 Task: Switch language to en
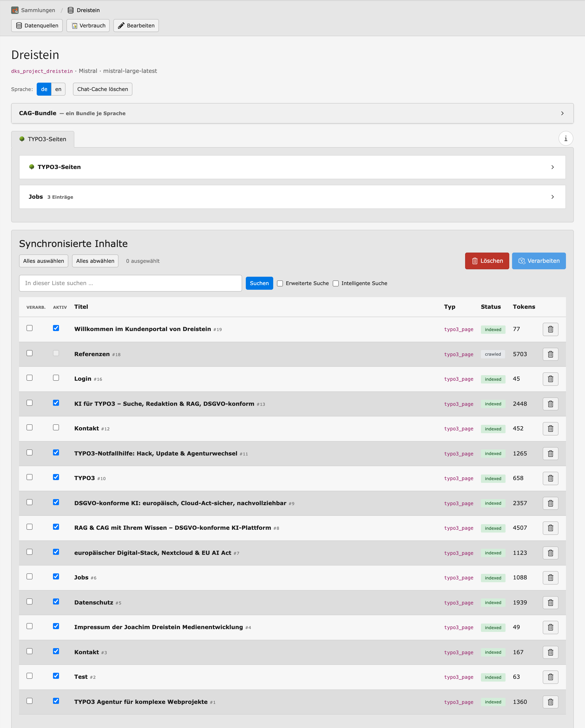coord(58,89)
